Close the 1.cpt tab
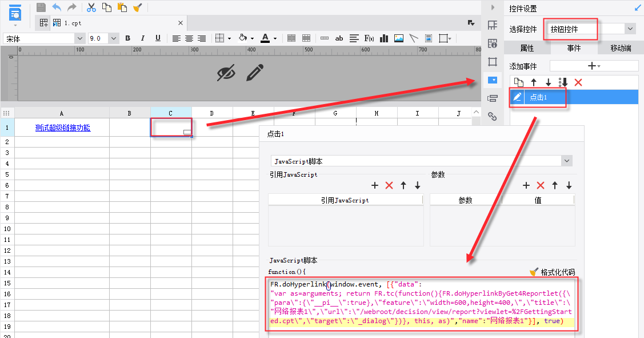This screenshot has height=338, width=644. coord(181,23)
